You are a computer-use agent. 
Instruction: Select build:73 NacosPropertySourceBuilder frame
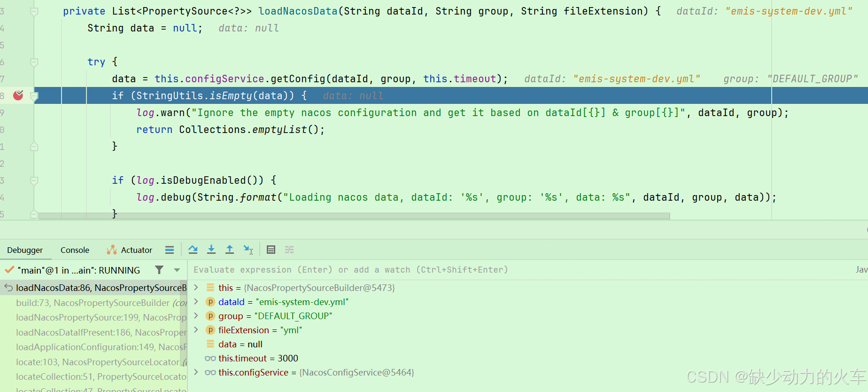[x=94, y=303]
